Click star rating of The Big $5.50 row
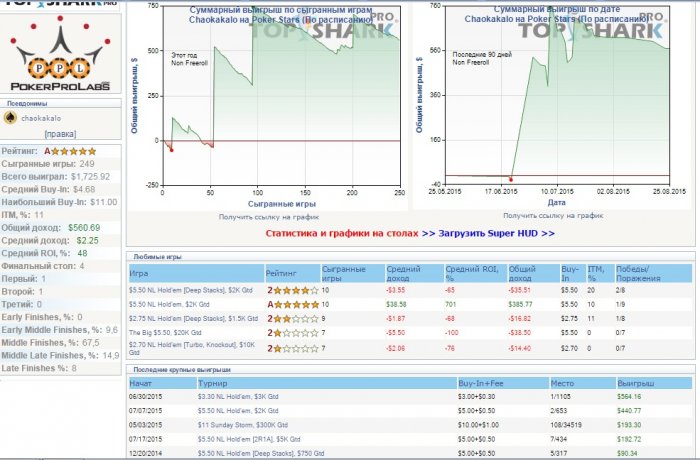 293,333
